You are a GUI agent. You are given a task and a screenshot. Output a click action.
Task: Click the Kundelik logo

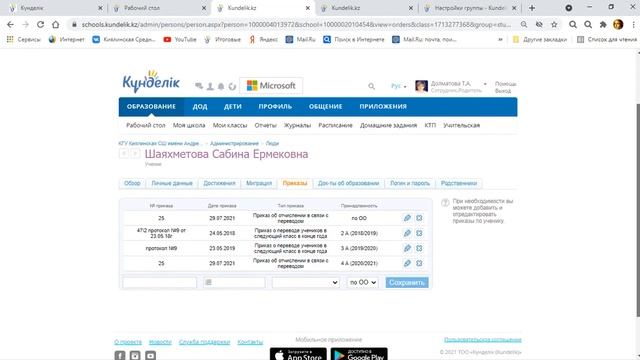pyautogui.click(x=151, y=81)
